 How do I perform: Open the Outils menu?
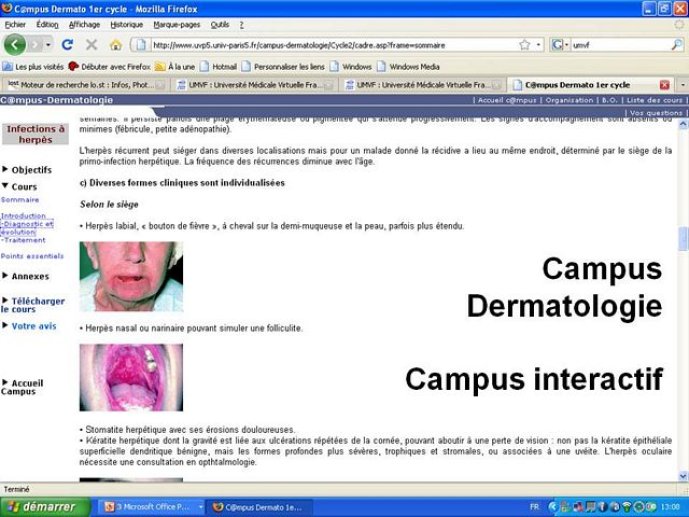coord(220,25)
